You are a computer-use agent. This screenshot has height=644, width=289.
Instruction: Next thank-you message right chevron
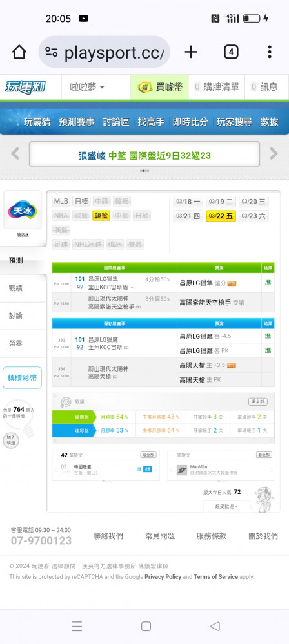pyautogui.click(x=272, y=470)
